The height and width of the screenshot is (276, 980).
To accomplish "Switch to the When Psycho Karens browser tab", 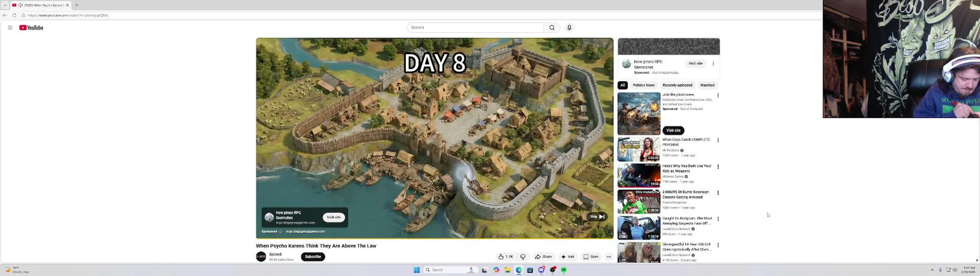I will [x=41, y=5].
